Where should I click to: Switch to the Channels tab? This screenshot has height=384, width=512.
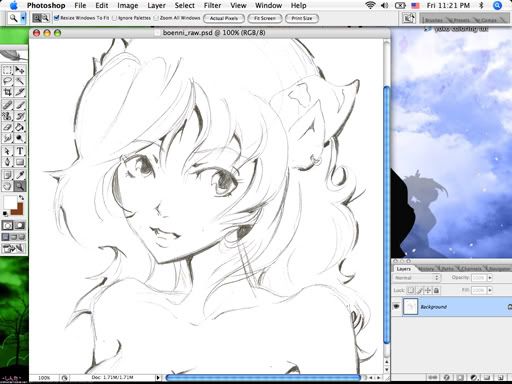[471, 268]
